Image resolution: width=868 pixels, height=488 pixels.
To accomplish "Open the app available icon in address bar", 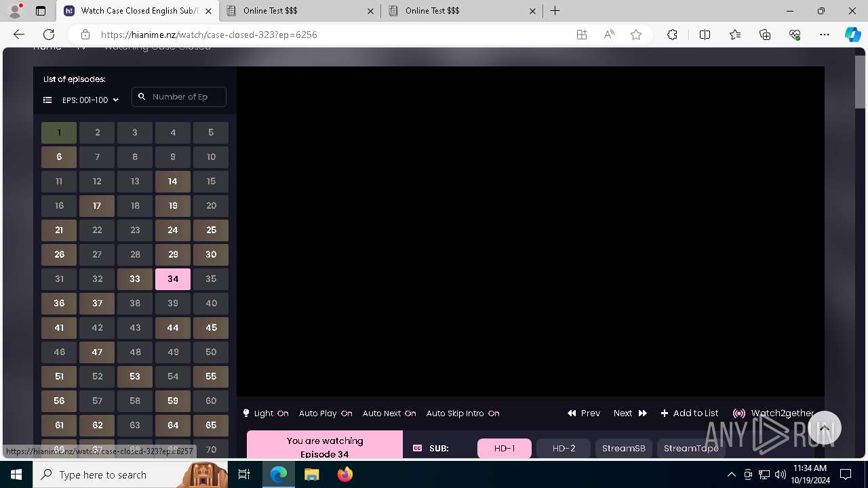I will click(582, 35).
